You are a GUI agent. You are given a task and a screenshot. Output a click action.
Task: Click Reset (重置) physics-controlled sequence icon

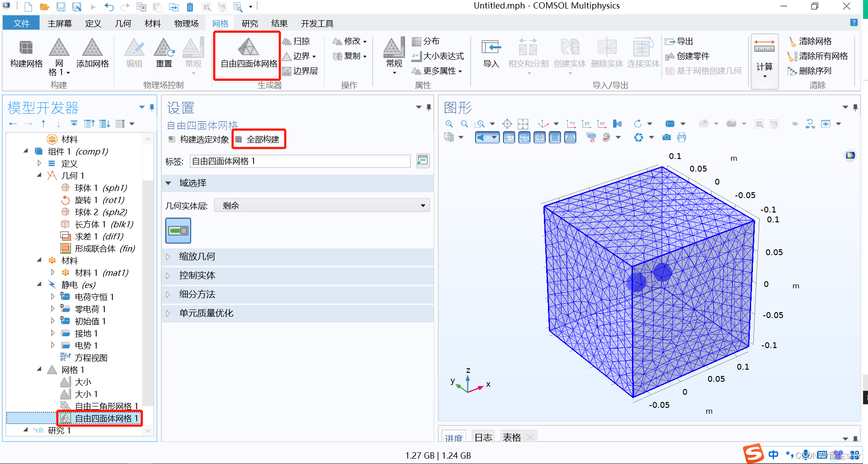[x=164, y=54]
